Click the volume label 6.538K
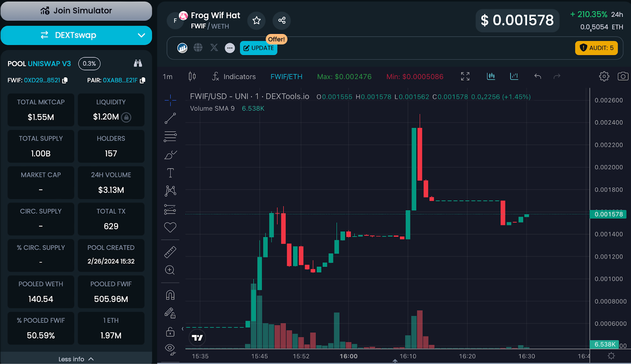 (x=604, y=344)
